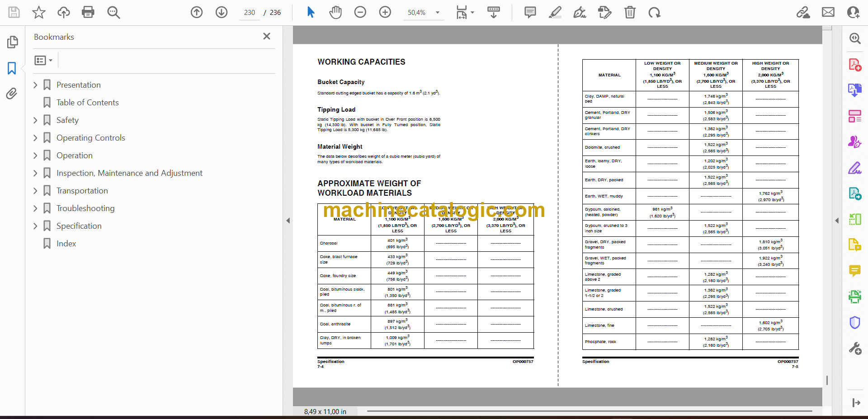Open the More Tools wrench icon

click(855, 348)
